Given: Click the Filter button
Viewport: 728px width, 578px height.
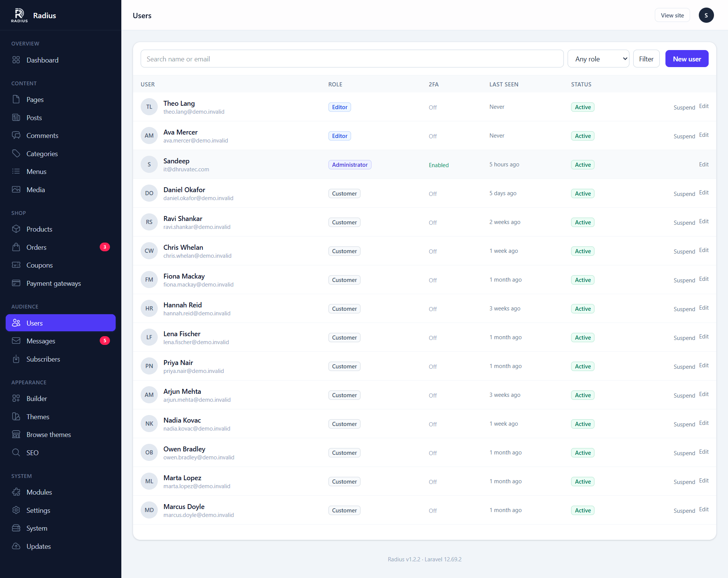Looking at the screenshot, I should 646,59.
